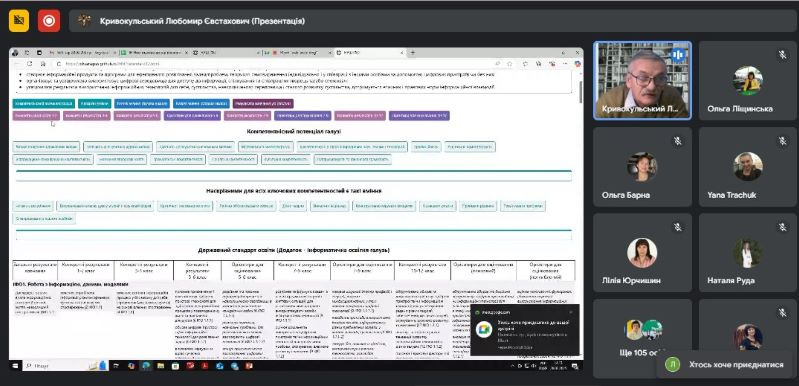The width and height of the screenshot is (799, 386).
Task: Click muted microphone icon on Ольга Барна tile
Action: click(x=677, y=141)
